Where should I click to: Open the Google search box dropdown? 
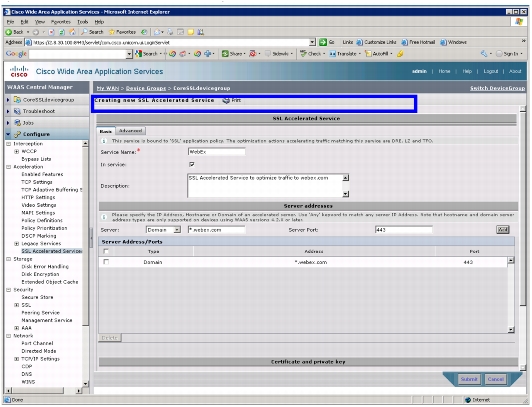coord(129,54)
